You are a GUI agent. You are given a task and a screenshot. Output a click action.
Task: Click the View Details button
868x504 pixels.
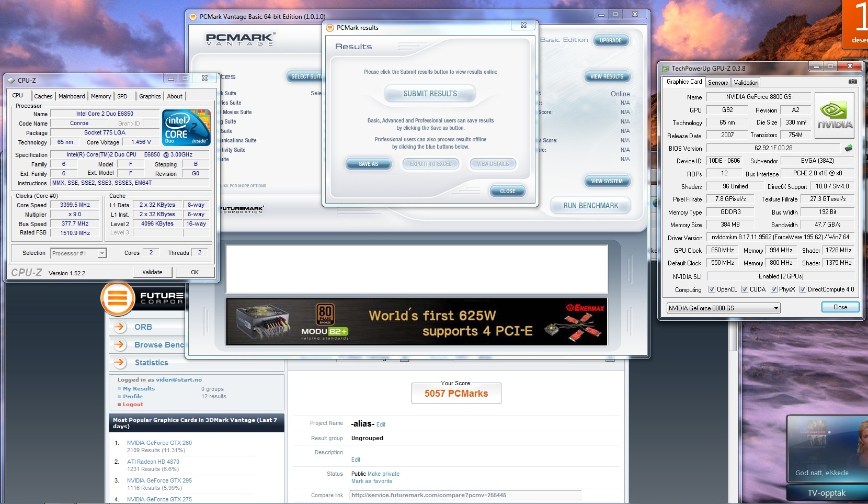(x=493, y=164)
